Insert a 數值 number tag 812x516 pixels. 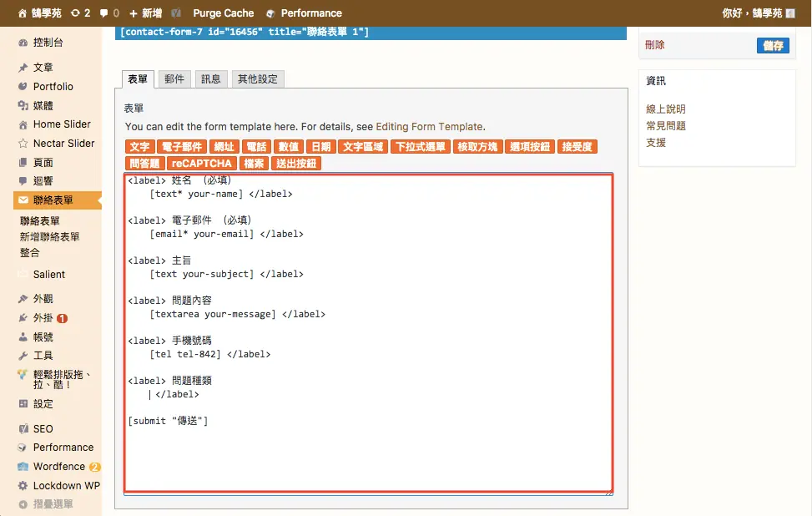289,147
